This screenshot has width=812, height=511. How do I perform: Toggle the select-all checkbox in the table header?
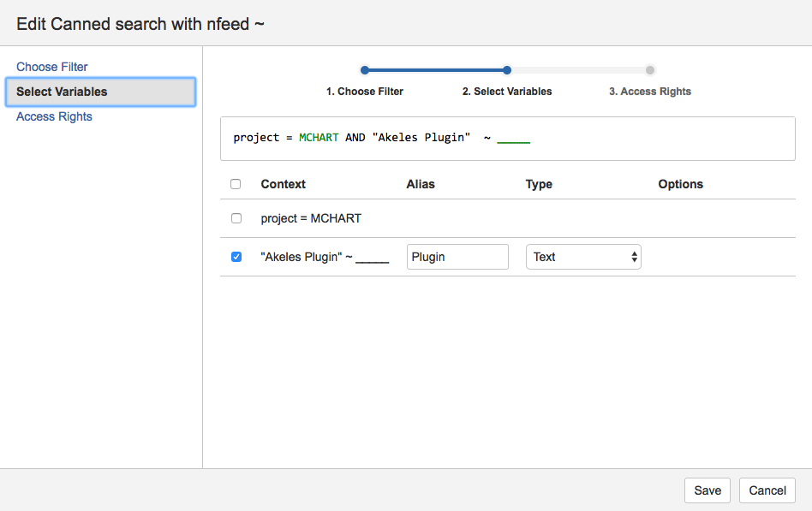(236, 183)
